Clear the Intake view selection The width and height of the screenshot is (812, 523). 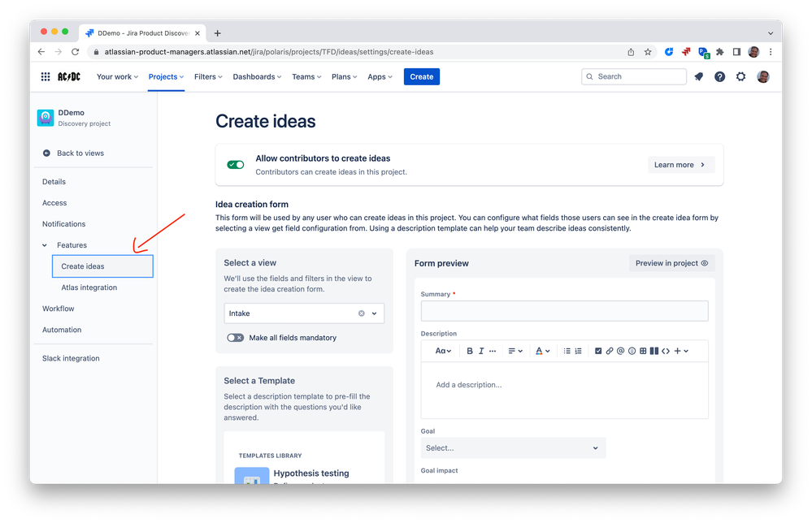tap(362, 313)
